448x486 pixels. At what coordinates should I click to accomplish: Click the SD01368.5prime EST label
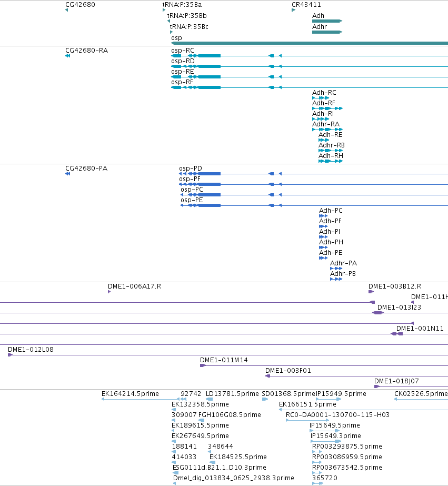pos(288,394)
